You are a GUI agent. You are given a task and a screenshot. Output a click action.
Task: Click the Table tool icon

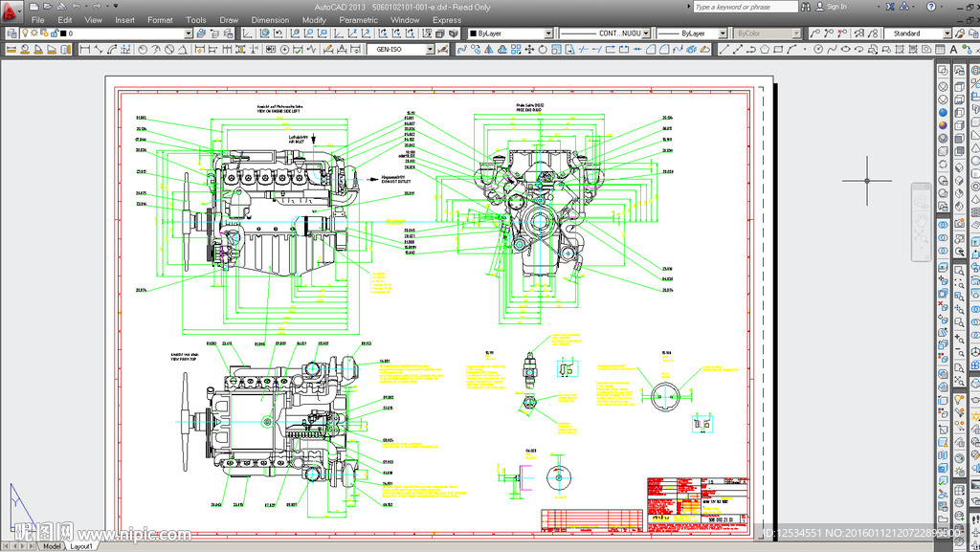click(940, 50)
